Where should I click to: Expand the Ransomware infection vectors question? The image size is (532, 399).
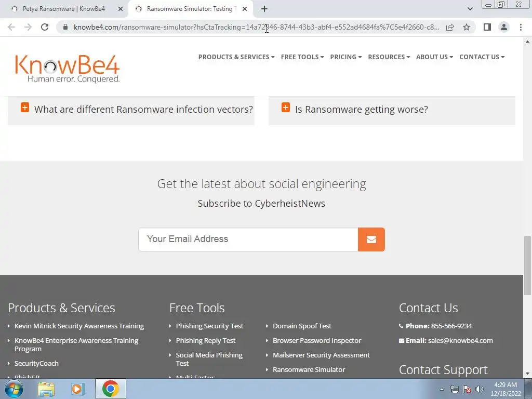click(131, 109)
